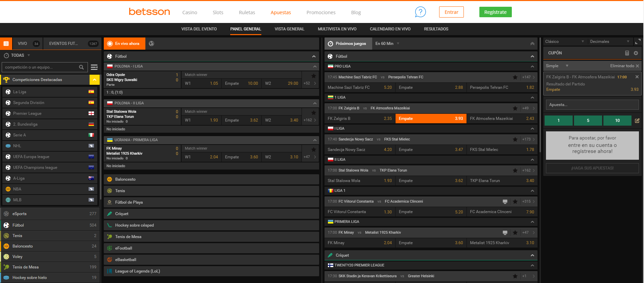Open RESULTADOS tab
Image resolution: width=644 pixels, height=283 pixels.
point(436,29)
